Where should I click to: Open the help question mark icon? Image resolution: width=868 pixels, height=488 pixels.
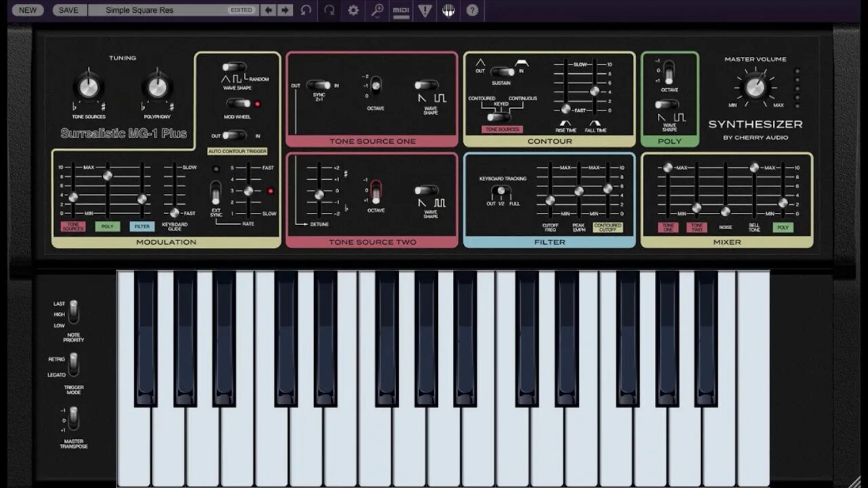coord(472,10)
